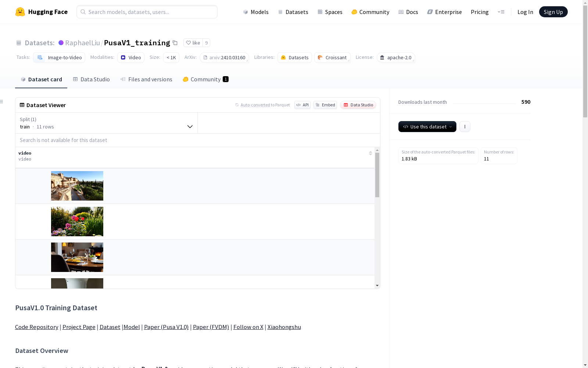The height and width of the screenshot is (368, 588).
Task: Click the heart like button
Action: pyautogui.click(x=193, y=43)
